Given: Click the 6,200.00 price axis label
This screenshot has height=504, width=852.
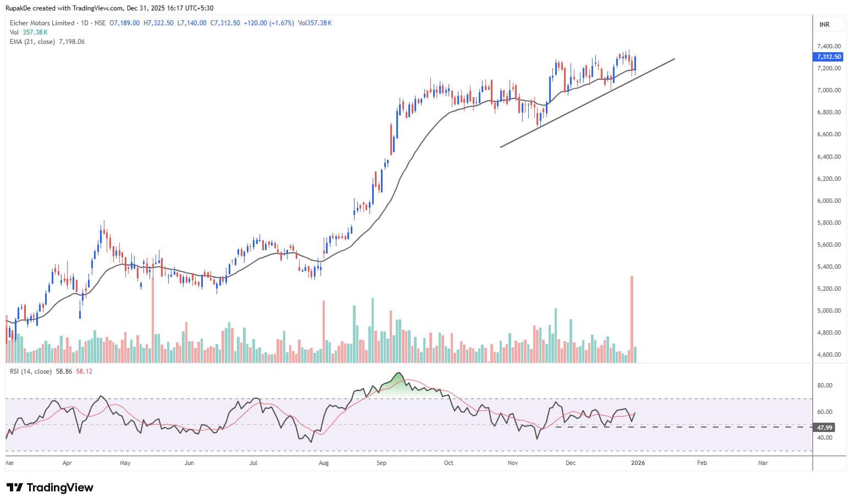Looking at the screenshot, I should [x=829, y=179].
